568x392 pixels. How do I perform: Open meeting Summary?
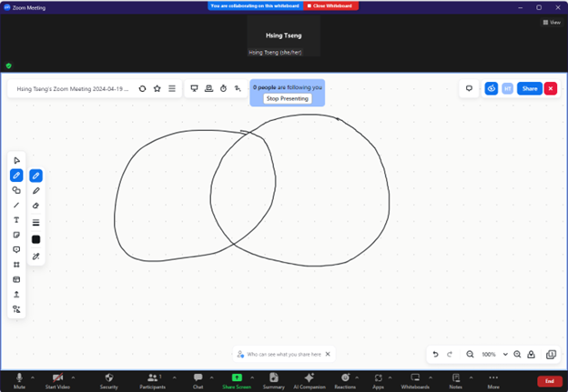[x=273, y=381]
